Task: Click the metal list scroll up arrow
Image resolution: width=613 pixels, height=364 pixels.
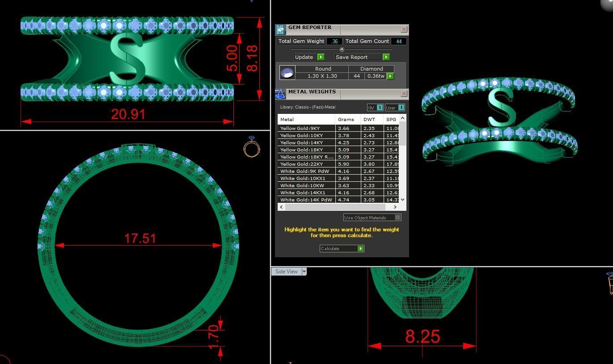Action: tap(402, 118)
